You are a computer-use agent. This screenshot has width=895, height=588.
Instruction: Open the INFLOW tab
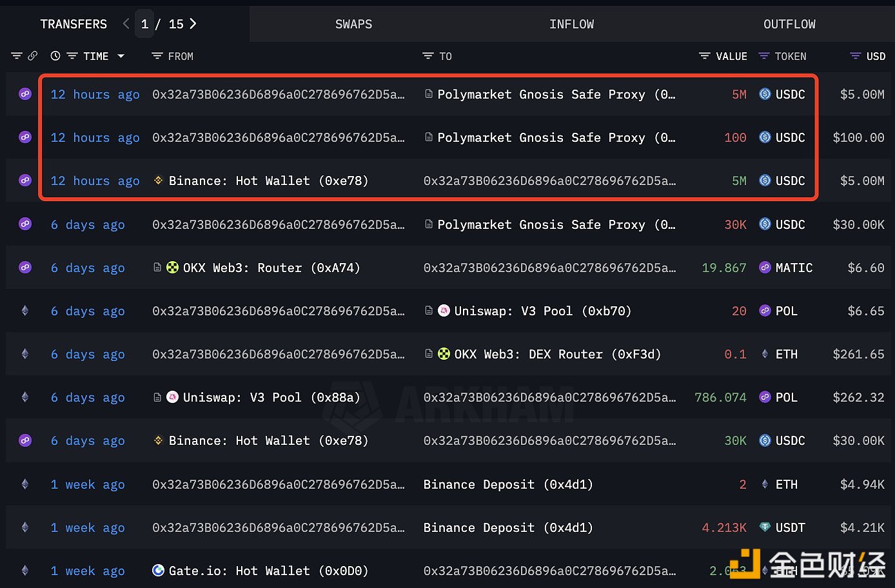pos(571,24)
